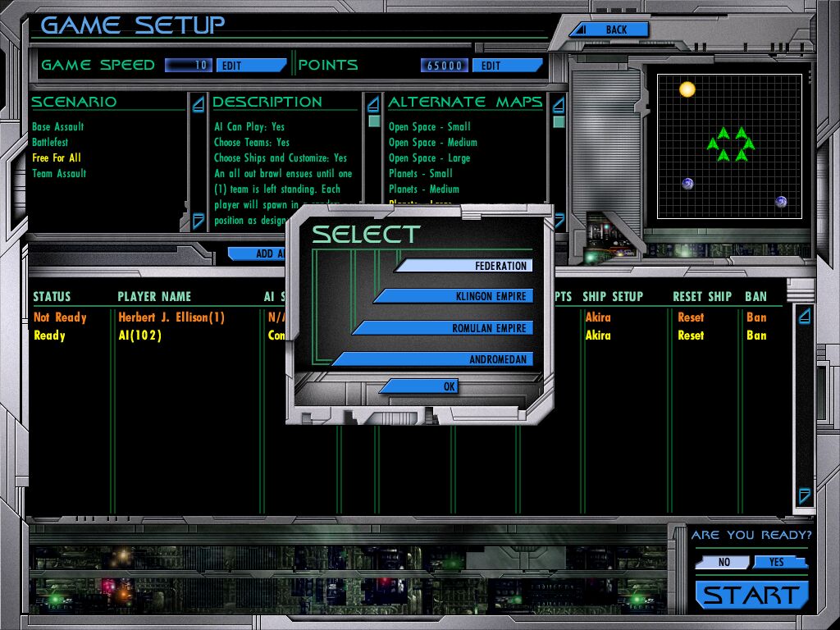Screen dimensions: 840x630
Task: Go back with the Back button
Action: (x=609, y=30)
